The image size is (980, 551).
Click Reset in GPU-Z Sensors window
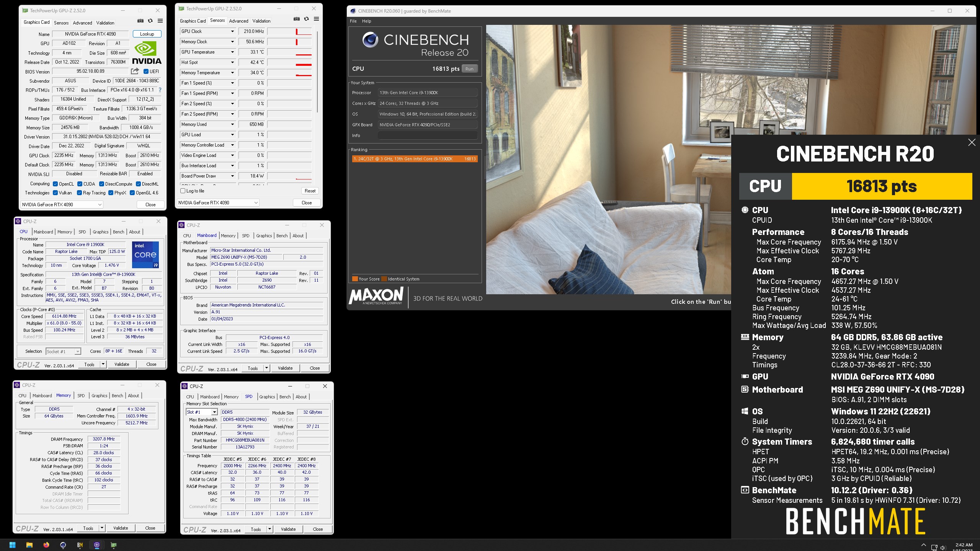coord(310,191)
